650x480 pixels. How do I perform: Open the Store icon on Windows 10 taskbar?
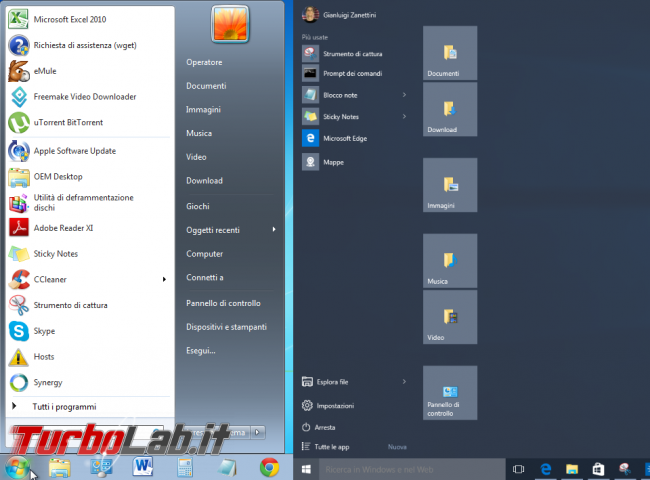598,469
